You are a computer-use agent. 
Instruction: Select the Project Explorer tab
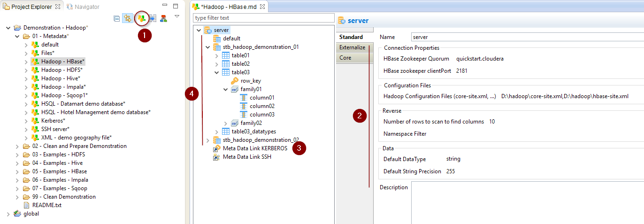coord(32,7)
